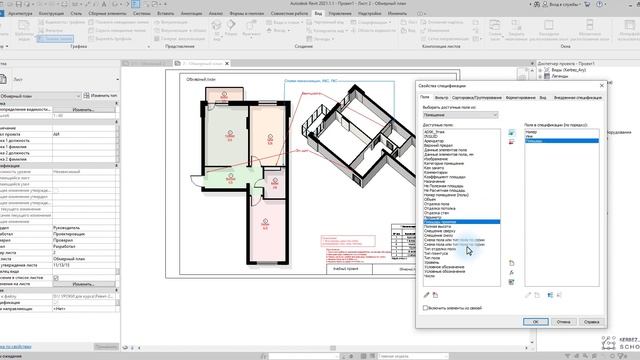Open Легенды dropdown in Создание panel
640x360 pixels.
tap(320, 39)
